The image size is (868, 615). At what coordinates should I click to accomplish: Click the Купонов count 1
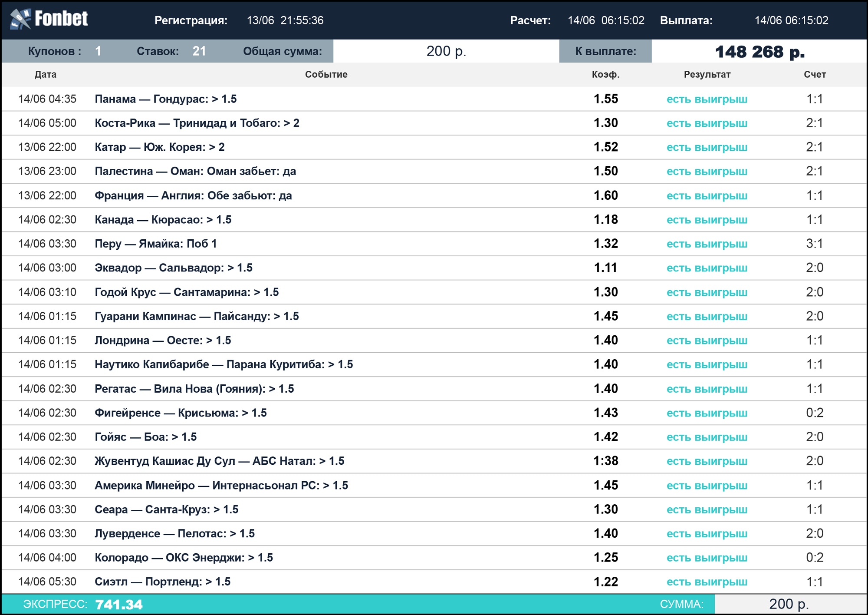[99, 51]
